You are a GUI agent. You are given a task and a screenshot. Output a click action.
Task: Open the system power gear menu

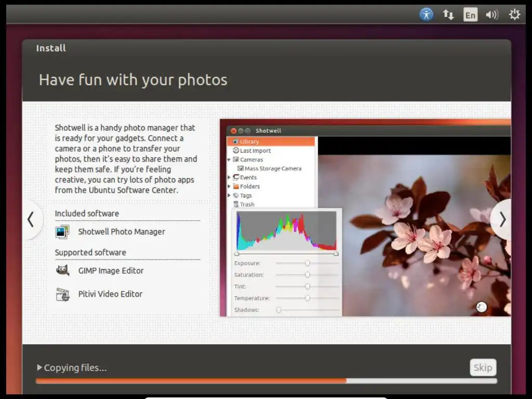(514, 15)
